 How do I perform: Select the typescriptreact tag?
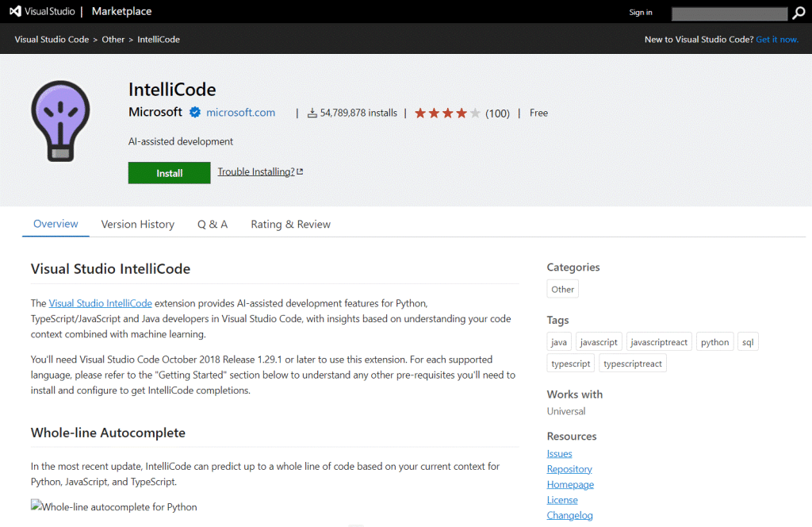click(632, 364)
